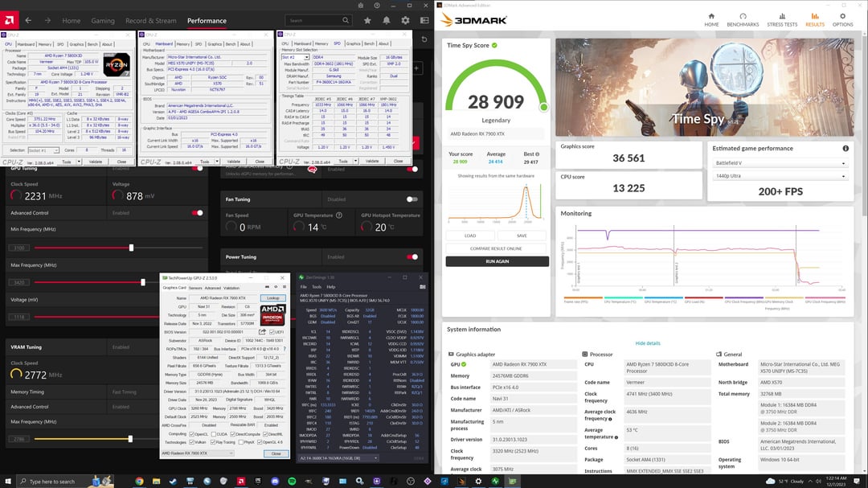Open 3DMark Options section
The image size is (868, 488).
tap(842, 20)
